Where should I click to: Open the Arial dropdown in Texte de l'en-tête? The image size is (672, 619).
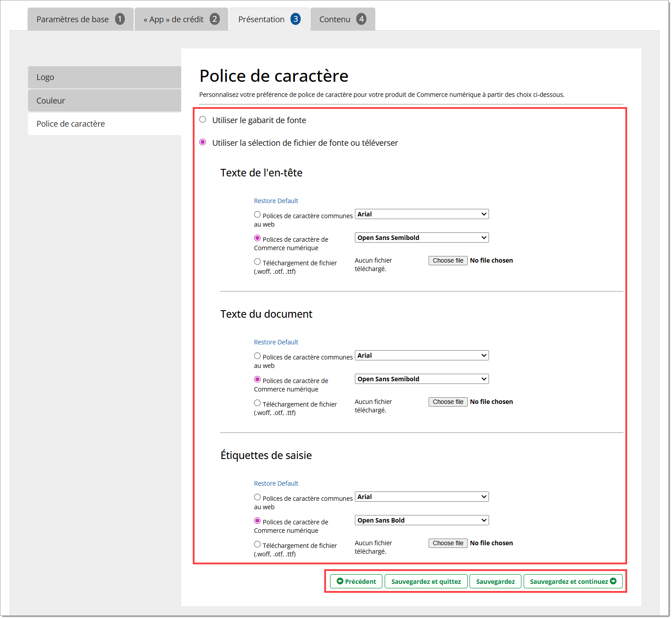(x=421, y=214)
